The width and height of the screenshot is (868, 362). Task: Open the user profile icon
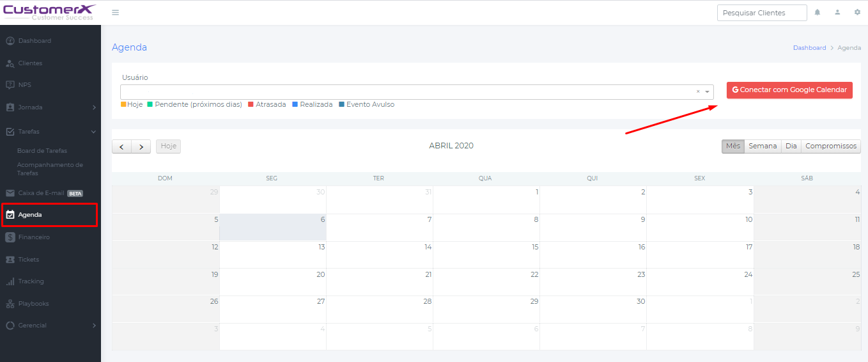click(x=837, y=12)
